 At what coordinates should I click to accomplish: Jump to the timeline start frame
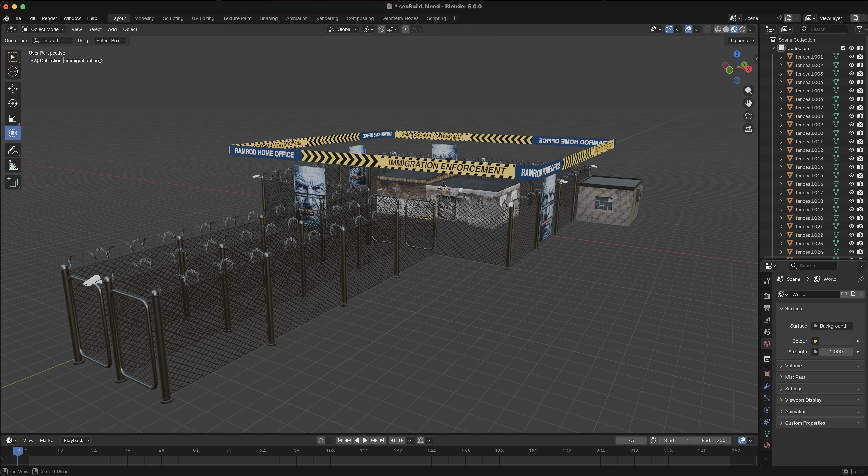[340, 440]
